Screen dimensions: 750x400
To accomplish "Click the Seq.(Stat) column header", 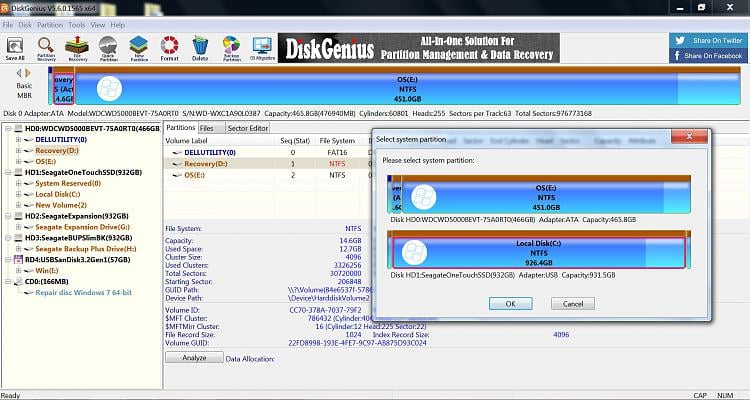I will [x=295, y=141].
